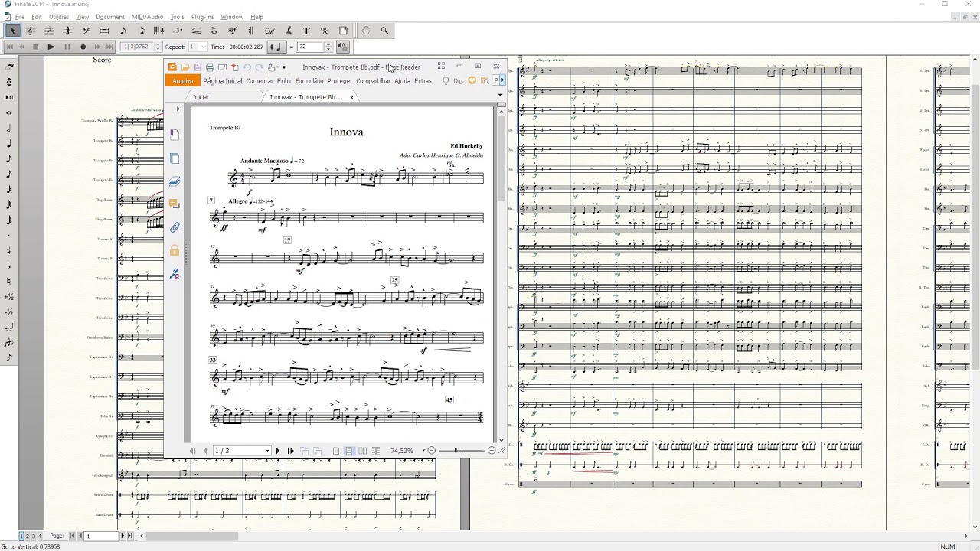Select the Speedy Entry tool
980x551 pixels.
tap(141, 31)
